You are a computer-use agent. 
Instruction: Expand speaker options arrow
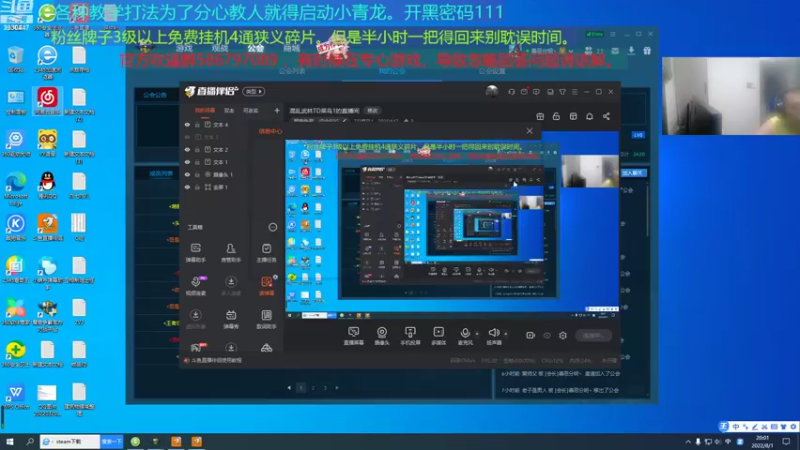pos(506,334)
